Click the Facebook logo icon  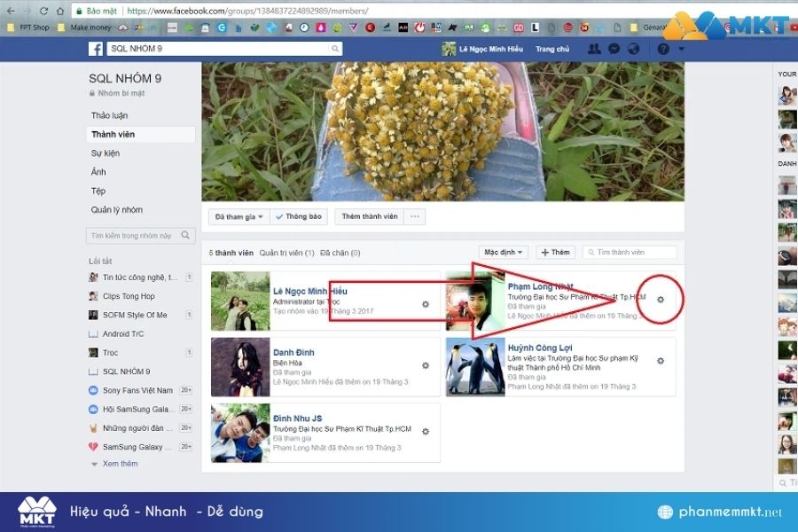pyautogui.click(x=96, y=49)
